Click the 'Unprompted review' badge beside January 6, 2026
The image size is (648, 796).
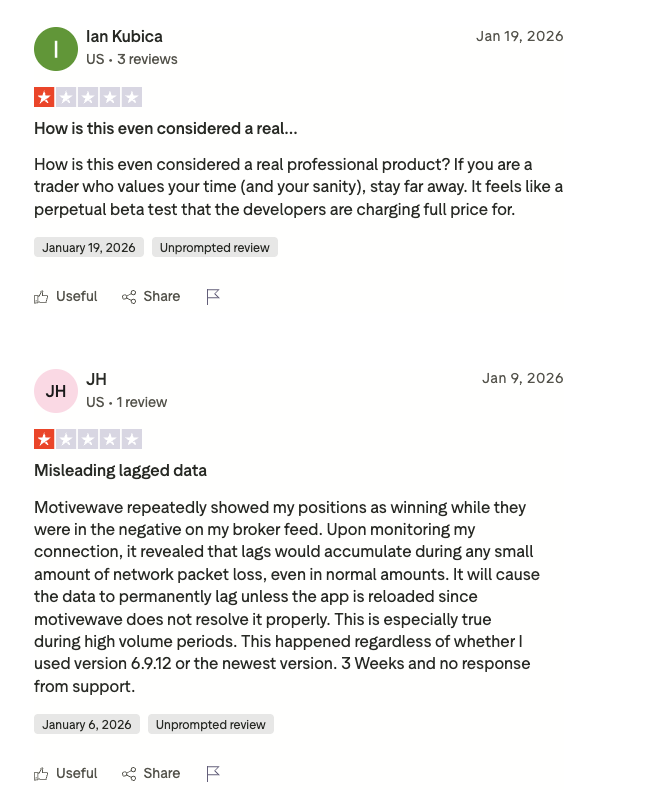[x=211, y=724]
